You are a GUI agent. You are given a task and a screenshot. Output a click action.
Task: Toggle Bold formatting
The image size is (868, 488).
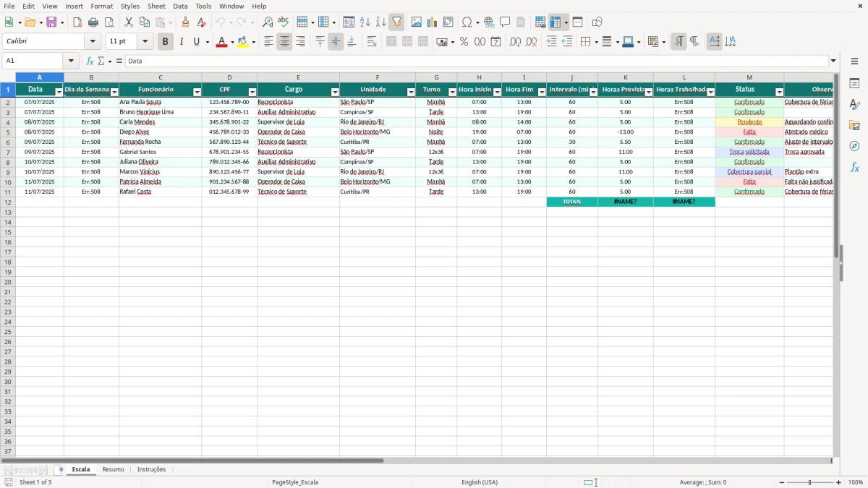pyautogui.click(x=165, y=42)
